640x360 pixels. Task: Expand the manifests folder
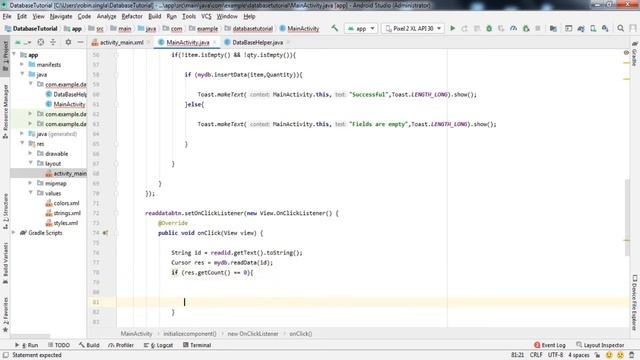point(22,64)
